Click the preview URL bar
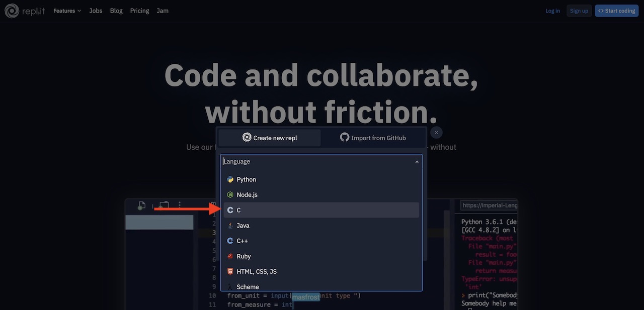Image resolution: width=644 pixels, height=310 pixels. 489,205
